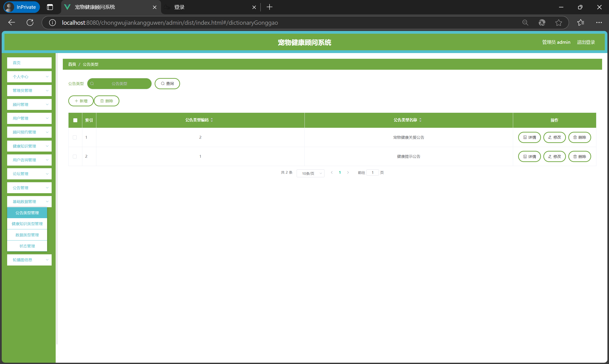Click the 公告类型 search input field
Image resolution: width=609 pixels, height=364 pixels.
click(x=119, y=84)
